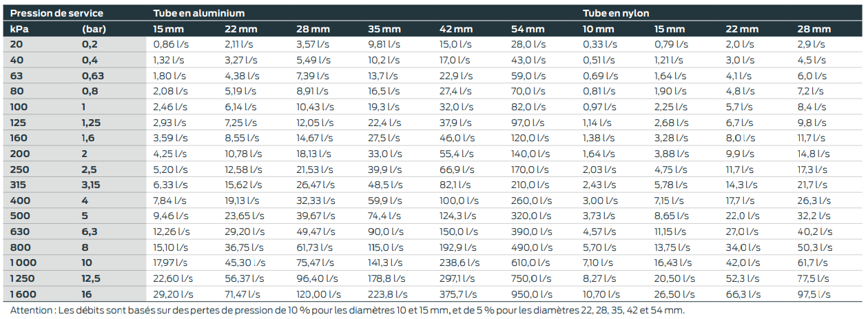Select the 100,0 l/s cell
The height and width of the screenshot is (319, 868).
(x=457, y=200)
